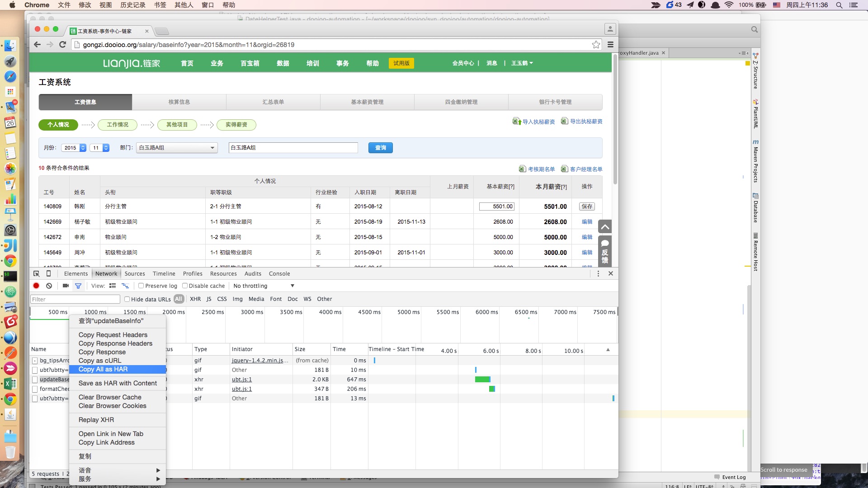Click 保存 for employee 140809
This screenshot has width=868, height=488.
587,206
